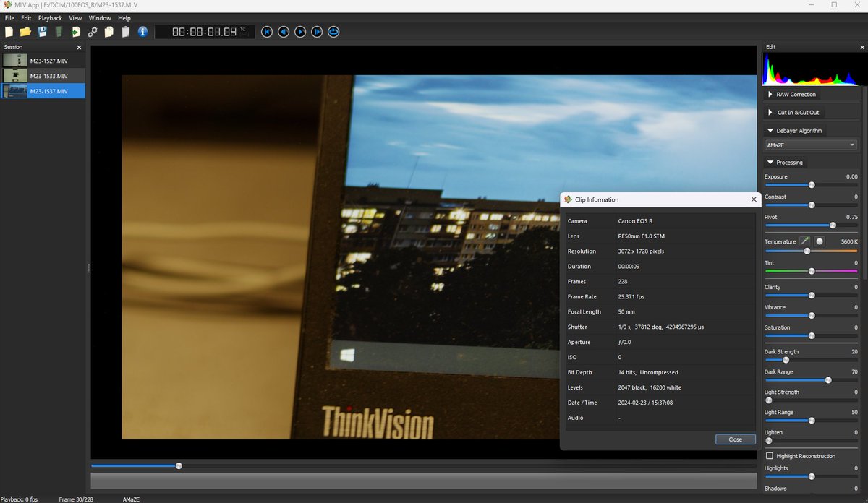The height and width of the screenshot is (503, 868).
Task: Paste receipt with the clipboard icon
Action: [x=125, y=32]
